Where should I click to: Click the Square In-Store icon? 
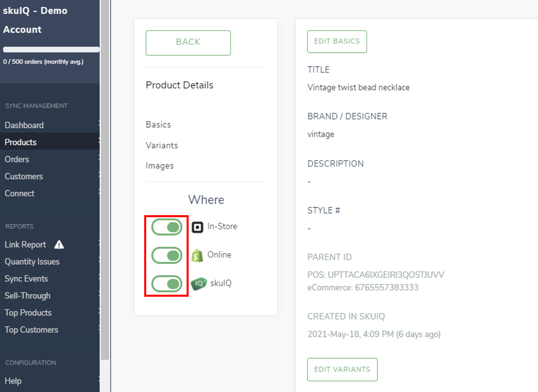(197, 227)
